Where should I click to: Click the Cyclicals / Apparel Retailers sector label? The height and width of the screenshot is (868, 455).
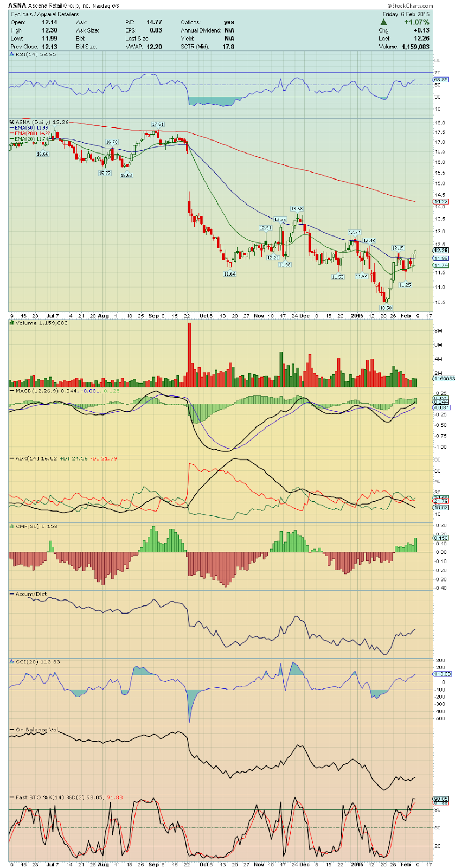(x=44, y=14)
